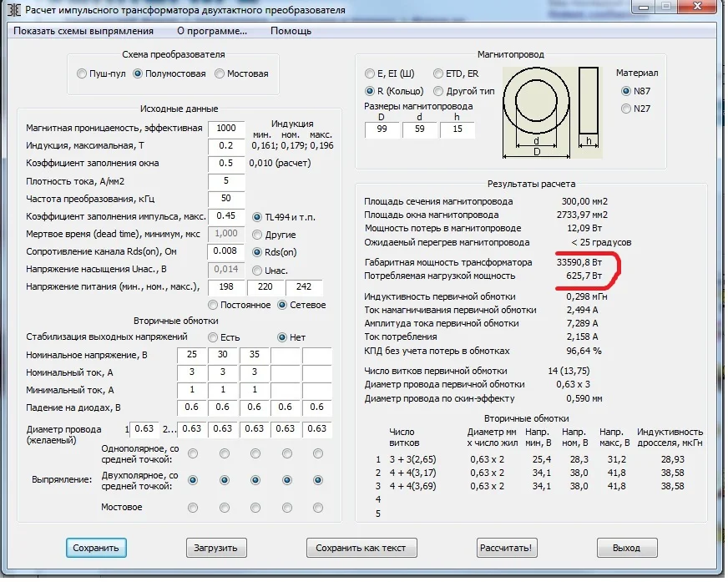Screen dimensions: 728x582
Task: Choose the E, EI (Ш) core type
Action: [x=370, y=73]
